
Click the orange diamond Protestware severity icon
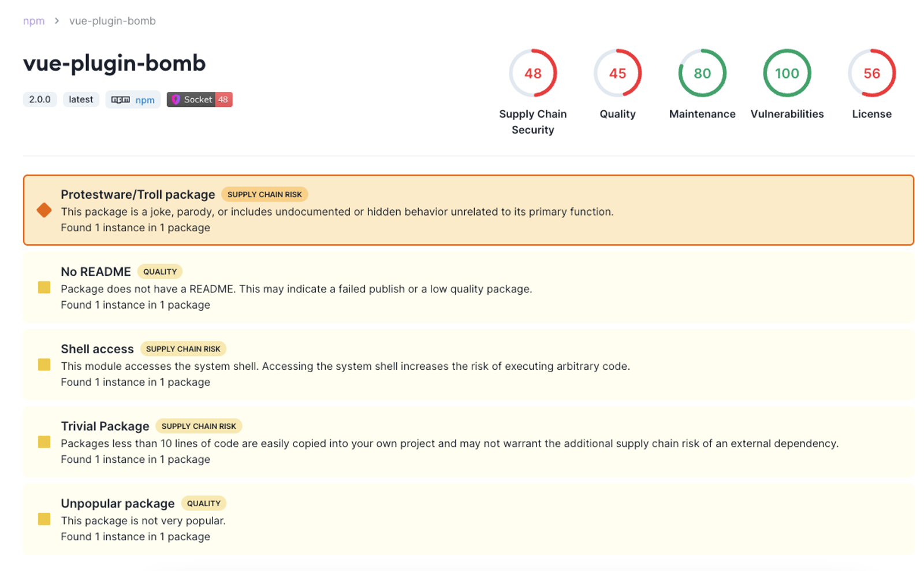[44, 210]
